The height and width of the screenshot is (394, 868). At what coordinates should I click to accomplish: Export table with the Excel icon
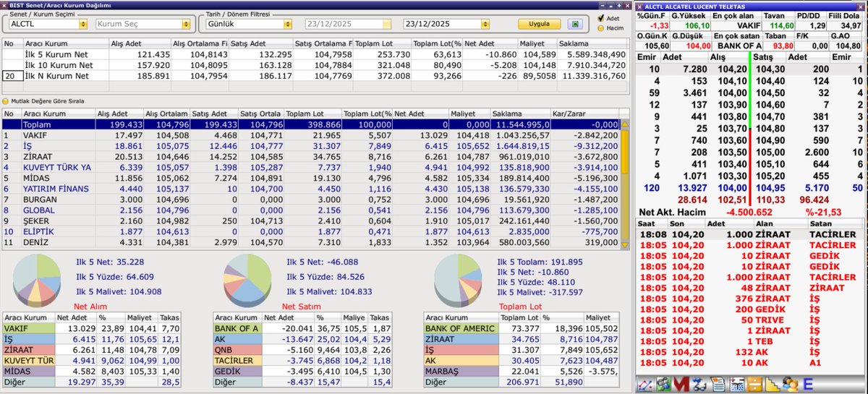[575, 24]
